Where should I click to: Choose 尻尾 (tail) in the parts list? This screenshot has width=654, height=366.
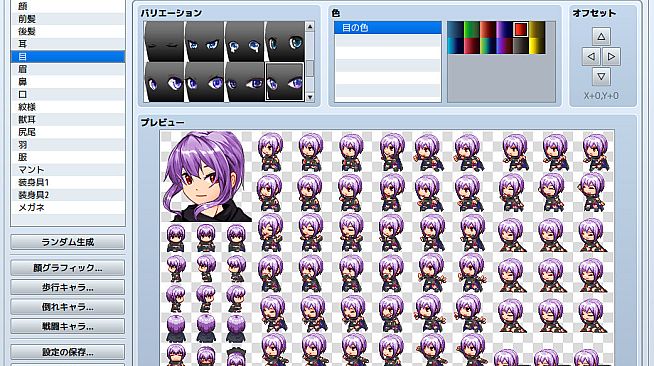[x=68, y=132]
